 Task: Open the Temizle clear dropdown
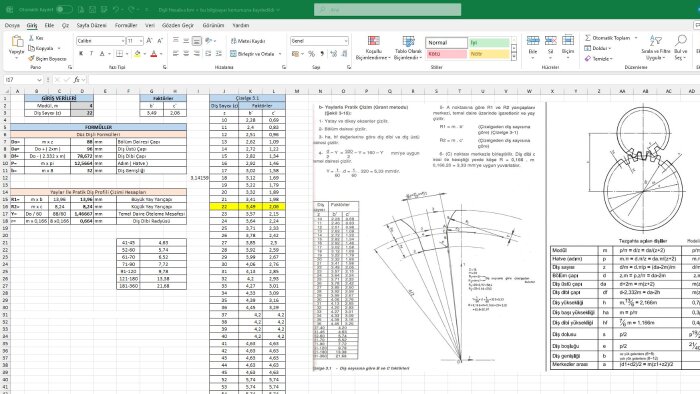[x=599, y=58]
